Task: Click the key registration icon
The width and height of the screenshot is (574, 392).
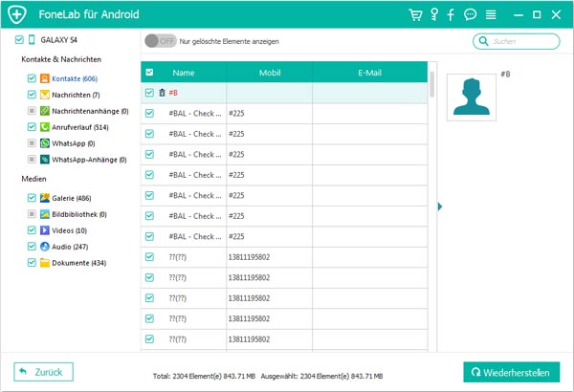Action: click(x=432, y=15)
